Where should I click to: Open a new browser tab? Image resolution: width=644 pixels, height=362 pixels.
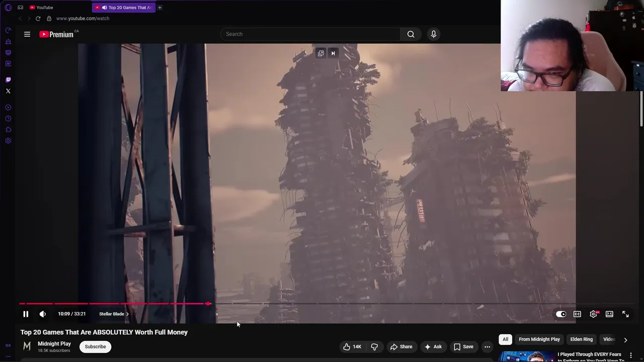(x=159, y=8)
